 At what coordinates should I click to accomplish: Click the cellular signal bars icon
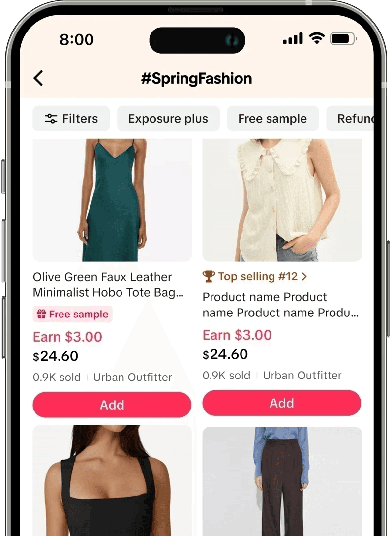[x=293, y=38]
